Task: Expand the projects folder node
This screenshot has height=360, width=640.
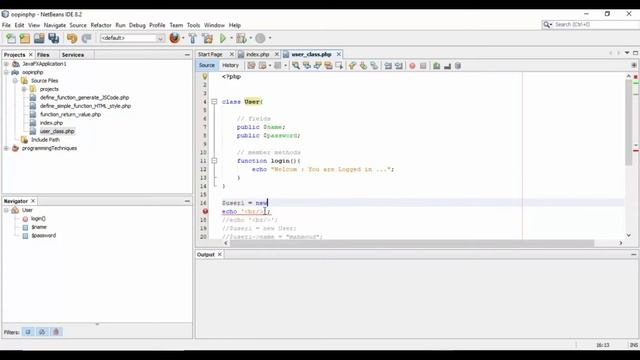Action: (24, 89)
